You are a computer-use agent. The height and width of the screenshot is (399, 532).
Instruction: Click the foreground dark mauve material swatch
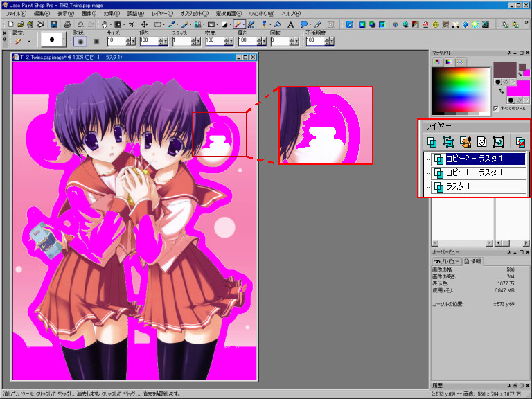point(505,70)
